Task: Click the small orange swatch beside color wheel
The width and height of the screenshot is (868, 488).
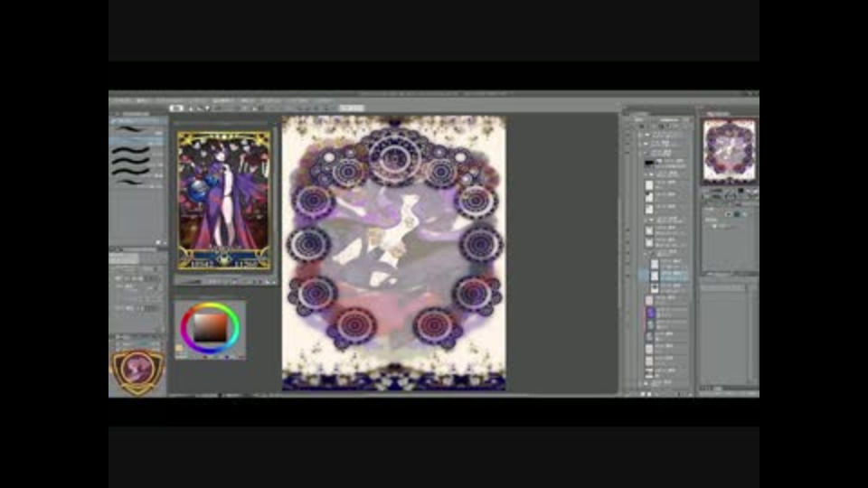Action: point(179,349)
